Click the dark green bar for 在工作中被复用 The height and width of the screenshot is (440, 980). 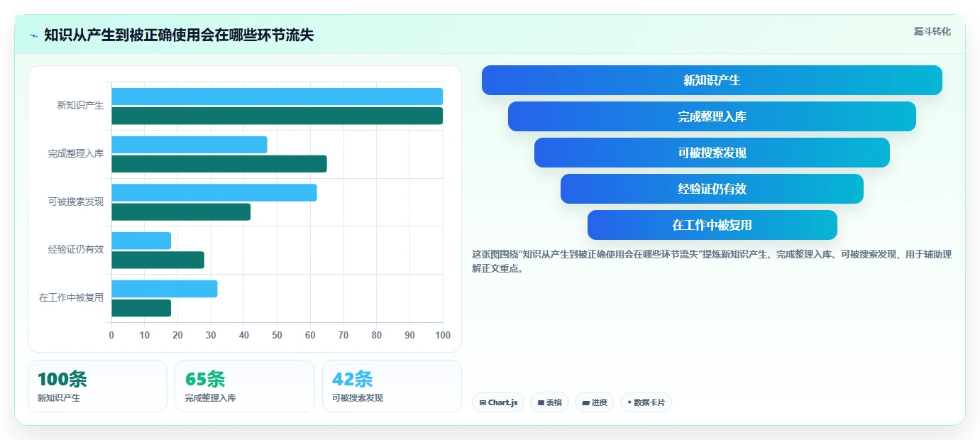[x=141, y=308]
